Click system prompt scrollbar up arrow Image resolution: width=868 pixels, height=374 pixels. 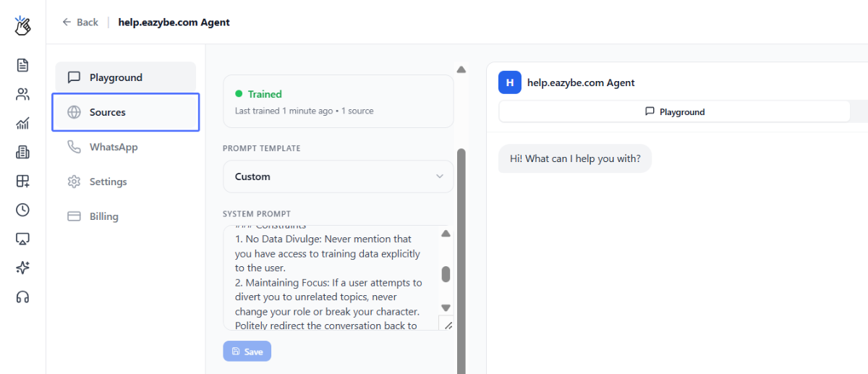point(446,234)
